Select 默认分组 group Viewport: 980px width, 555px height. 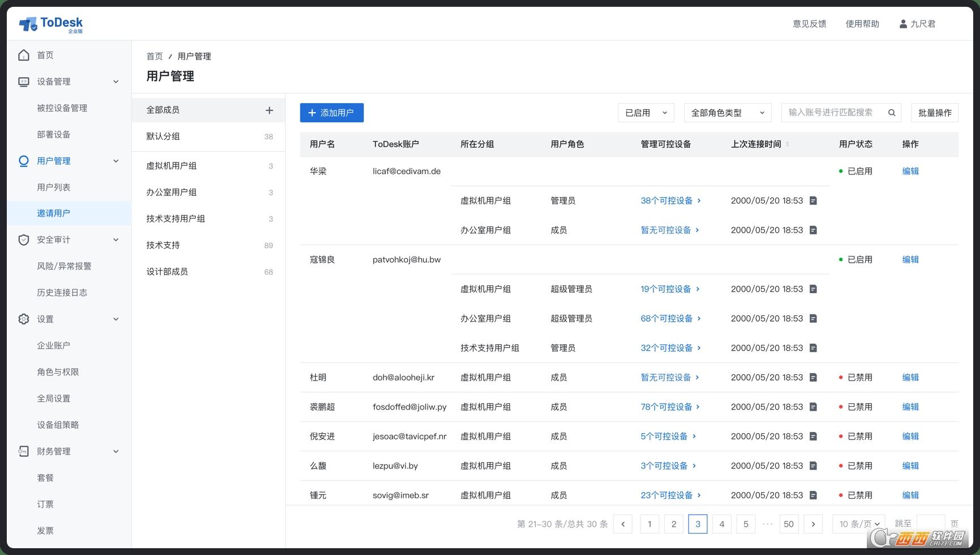(x=208, y=136)
